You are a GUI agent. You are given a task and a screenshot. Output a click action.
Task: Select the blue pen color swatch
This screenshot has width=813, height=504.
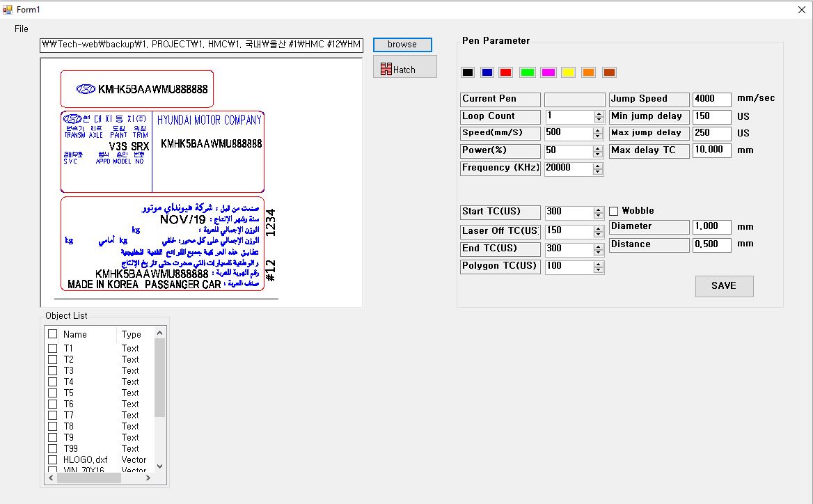coord(487,72)
